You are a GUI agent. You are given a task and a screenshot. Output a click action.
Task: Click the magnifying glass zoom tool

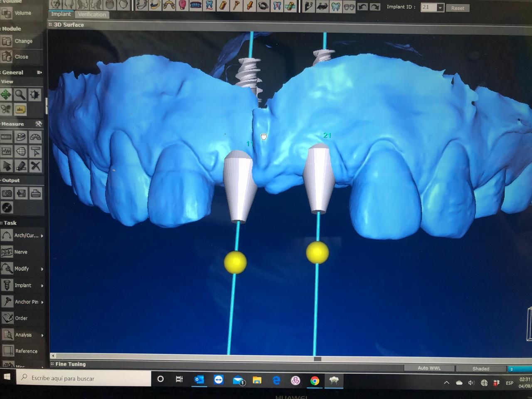(20, 95)
